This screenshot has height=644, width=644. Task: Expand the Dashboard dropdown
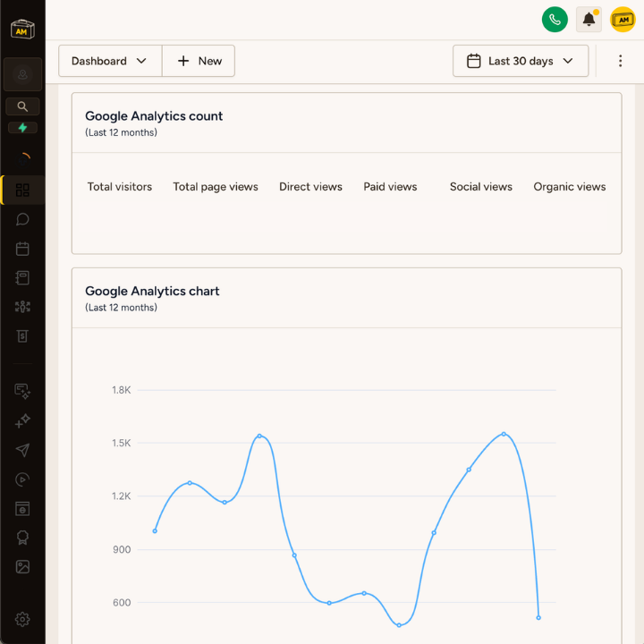pos(110,61)
